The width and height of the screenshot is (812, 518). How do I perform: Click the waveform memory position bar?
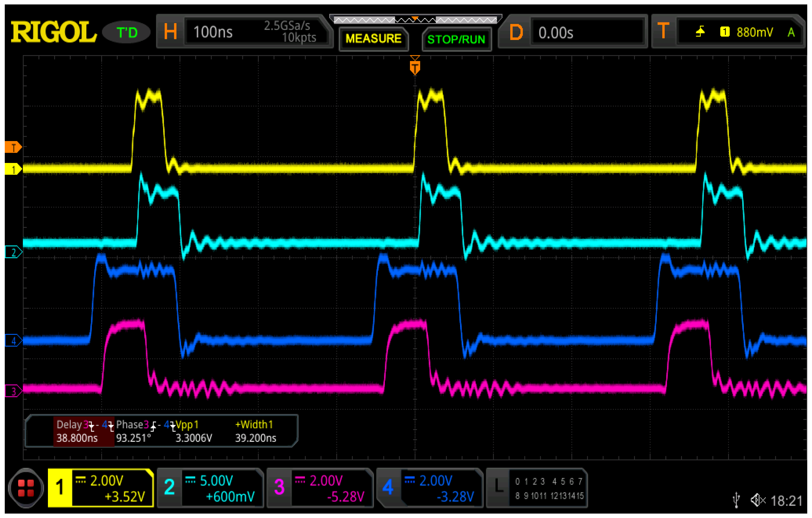(x=415, y=20)
